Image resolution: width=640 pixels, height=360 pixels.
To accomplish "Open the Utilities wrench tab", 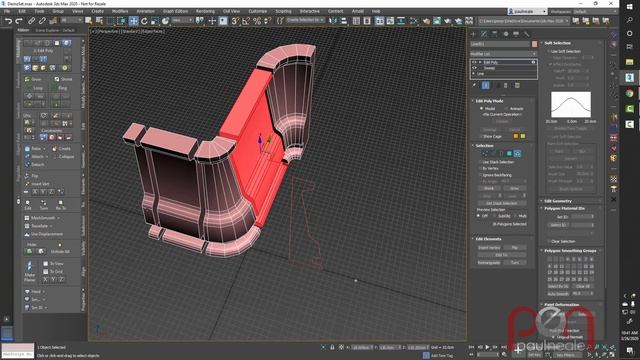I will click(x=527, y=34).
